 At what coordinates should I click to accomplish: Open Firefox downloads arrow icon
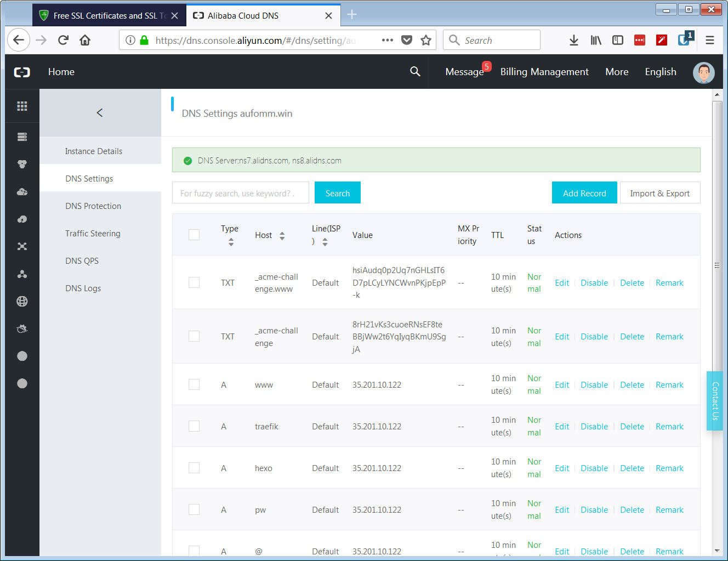tap(573, 40)
